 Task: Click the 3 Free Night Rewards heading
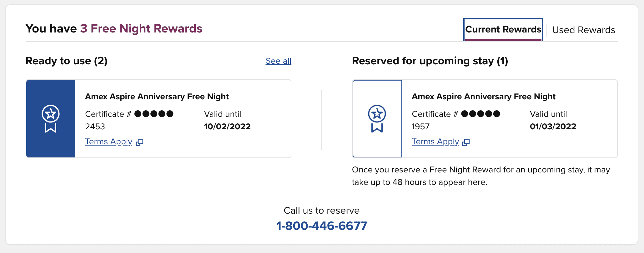tap(141, 28)
